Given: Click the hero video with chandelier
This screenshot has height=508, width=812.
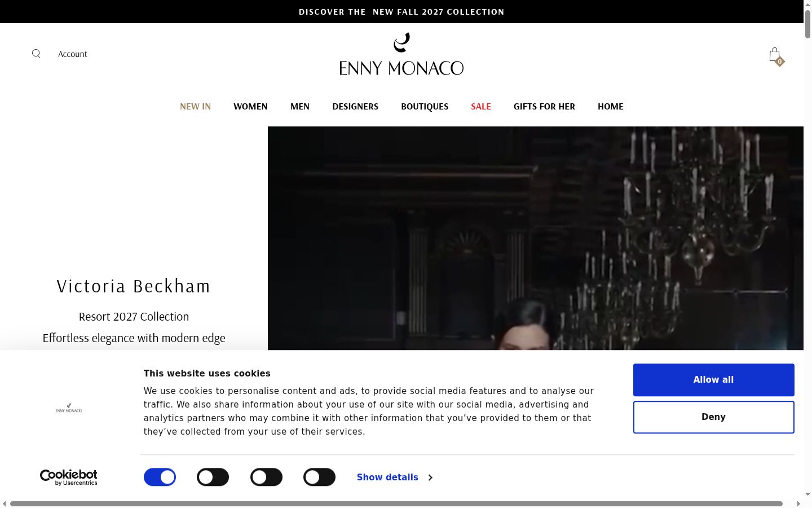Looking at the screenshot, I should pos(535,238).
